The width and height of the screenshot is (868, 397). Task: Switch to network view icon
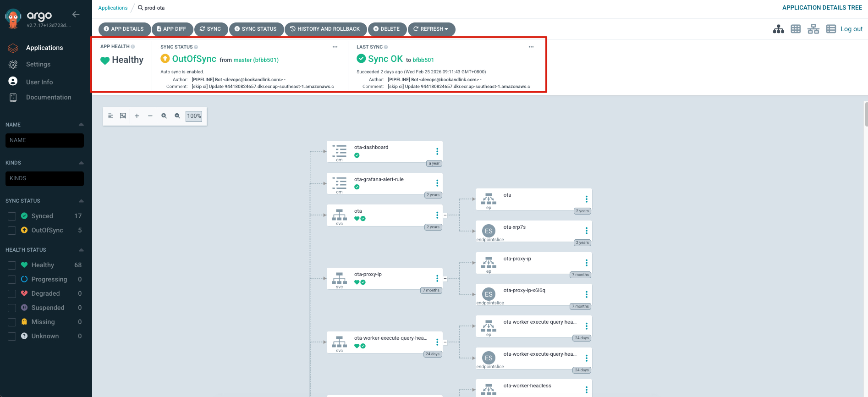coord(813,29)
